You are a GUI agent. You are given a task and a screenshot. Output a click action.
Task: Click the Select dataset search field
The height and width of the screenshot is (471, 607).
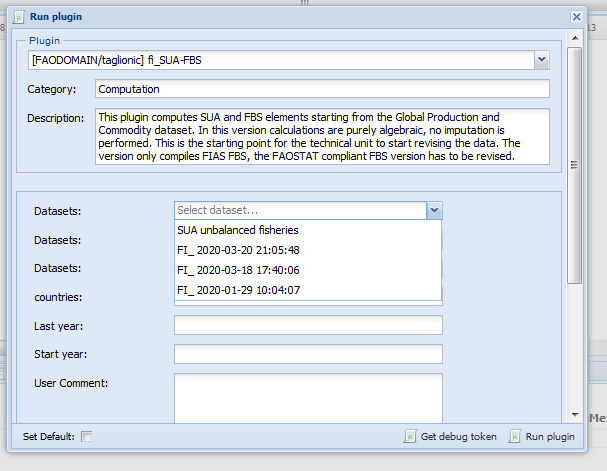pos(300,211)
